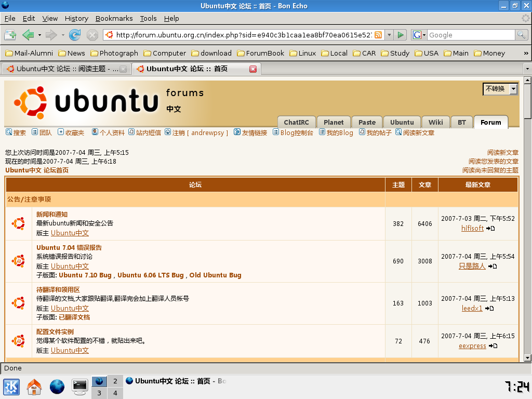The width and height of the screenshot is (532, 399).
Task: Open the Help menu
Action: [x=171, y=18]
